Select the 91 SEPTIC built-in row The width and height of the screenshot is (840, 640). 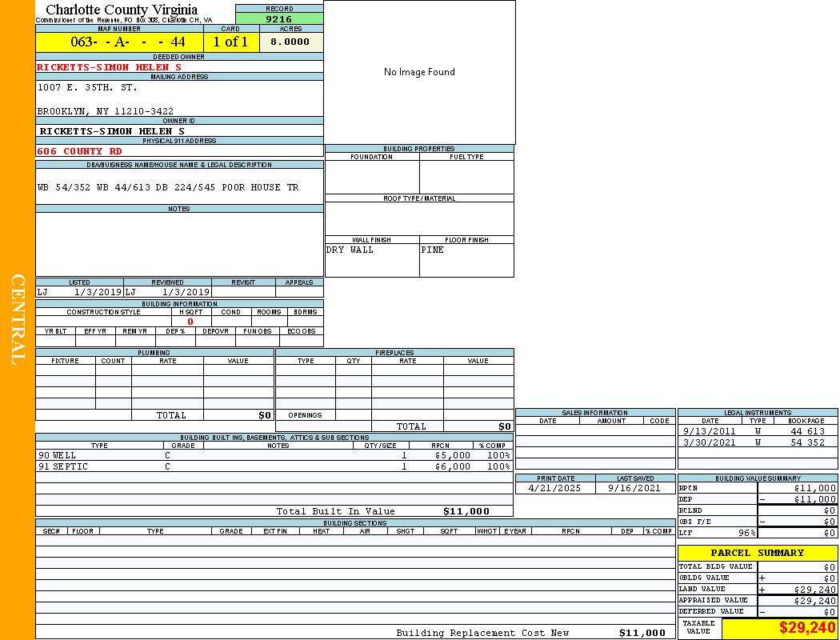click(x=274, y=466)
